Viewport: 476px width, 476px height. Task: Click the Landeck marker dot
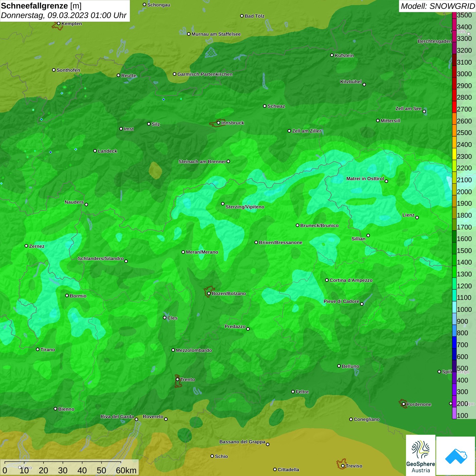coord(95,151)
